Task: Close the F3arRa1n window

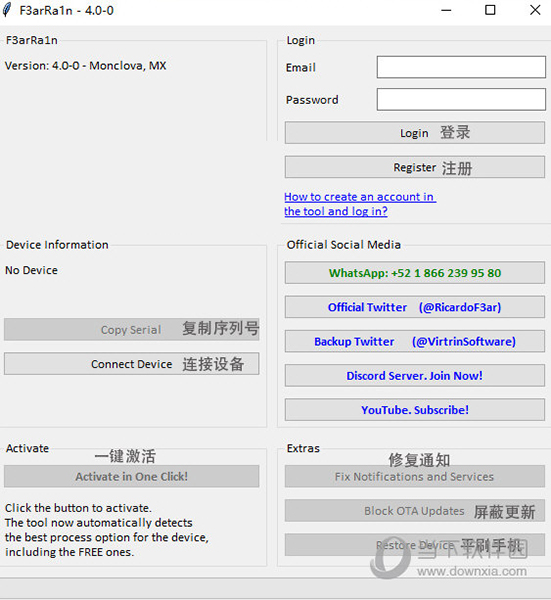Action: pyautogui.click(x=535, y=10)
